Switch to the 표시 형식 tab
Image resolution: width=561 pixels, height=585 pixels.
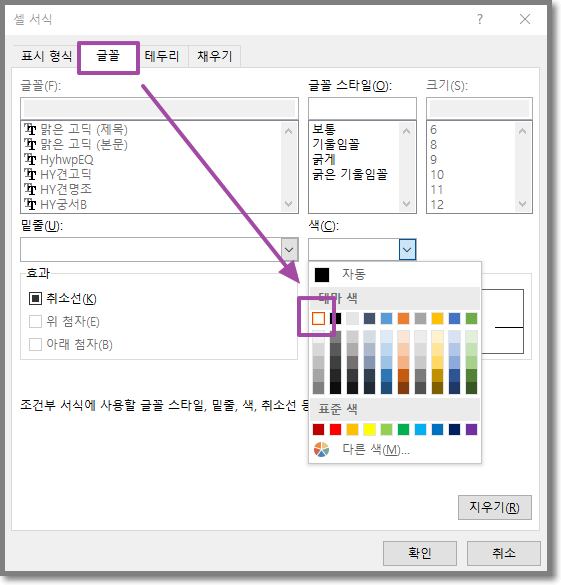pyautogui.click(x=46, y=56)
